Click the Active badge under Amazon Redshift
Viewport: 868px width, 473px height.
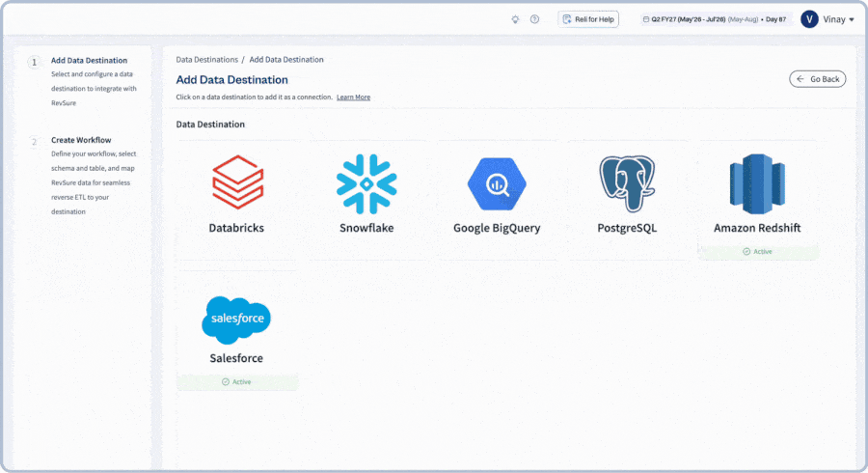pos(758,251)
